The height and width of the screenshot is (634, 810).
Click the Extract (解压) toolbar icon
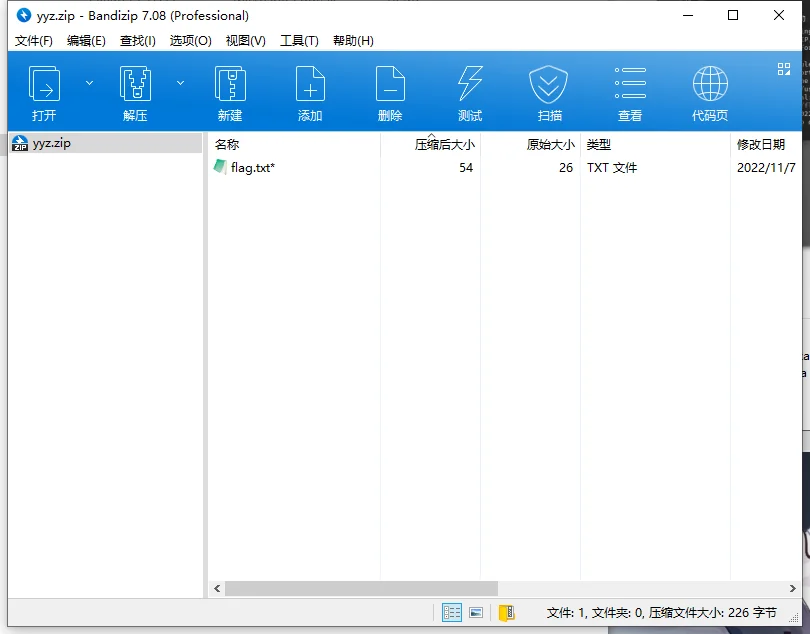(135, 92)
